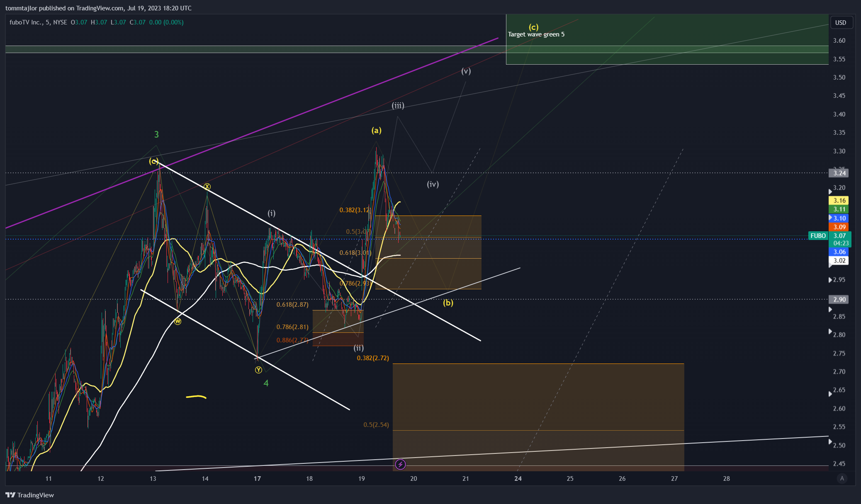
Task: Click the green 4 wave label
Action: pyautogui.click(x=266, y=383)
